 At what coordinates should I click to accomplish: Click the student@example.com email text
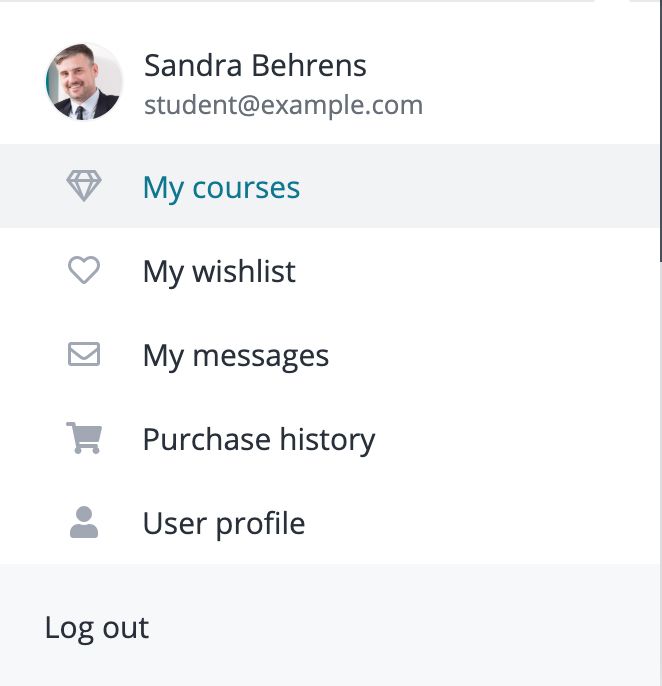pyautogui.click(x=284, y=105)
